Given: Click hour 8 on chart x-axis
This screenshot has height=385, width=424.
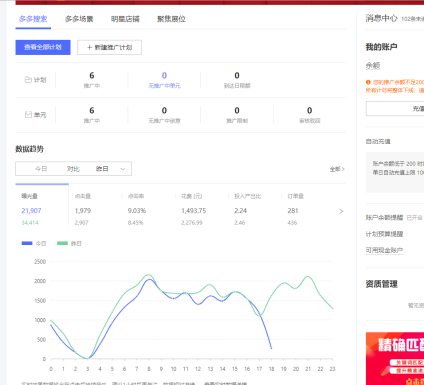Looking at the screenshot, I should [149, 369].
